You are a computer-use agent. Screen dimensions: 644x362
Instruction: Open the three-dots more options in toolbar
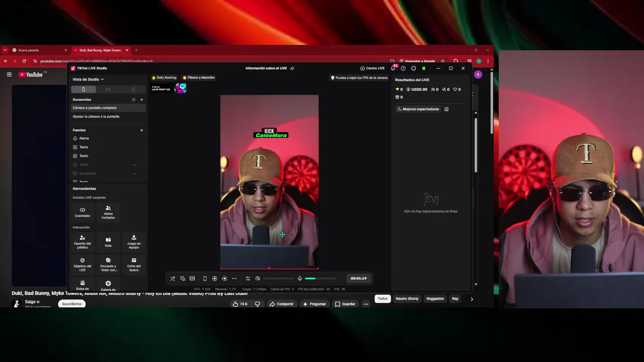coord(234,279)
